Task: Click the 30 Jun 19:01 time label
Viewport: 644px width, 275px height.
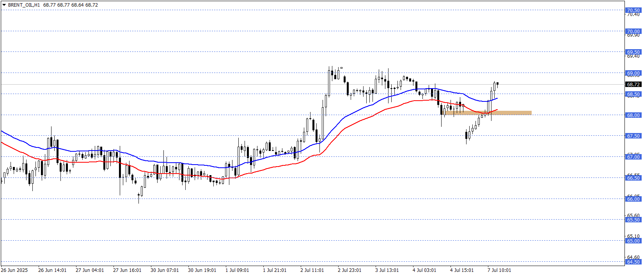Action: [x=202, y=270]
